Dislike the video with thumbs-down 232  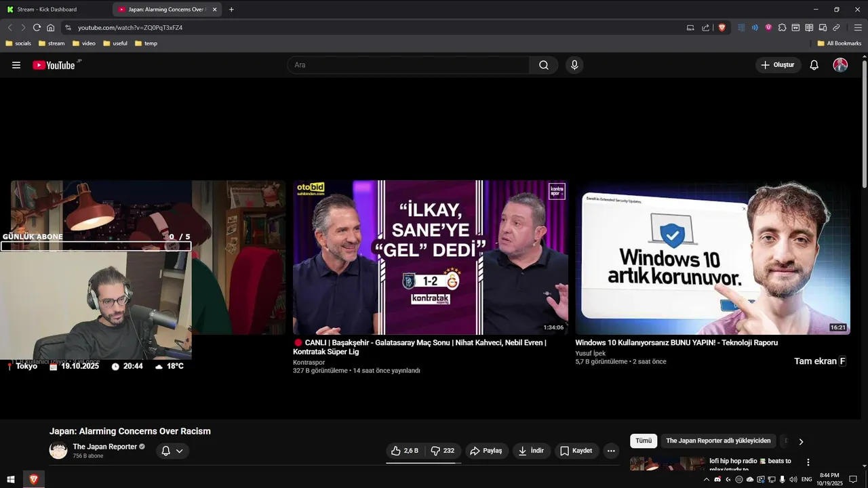[x=443, y=451]
